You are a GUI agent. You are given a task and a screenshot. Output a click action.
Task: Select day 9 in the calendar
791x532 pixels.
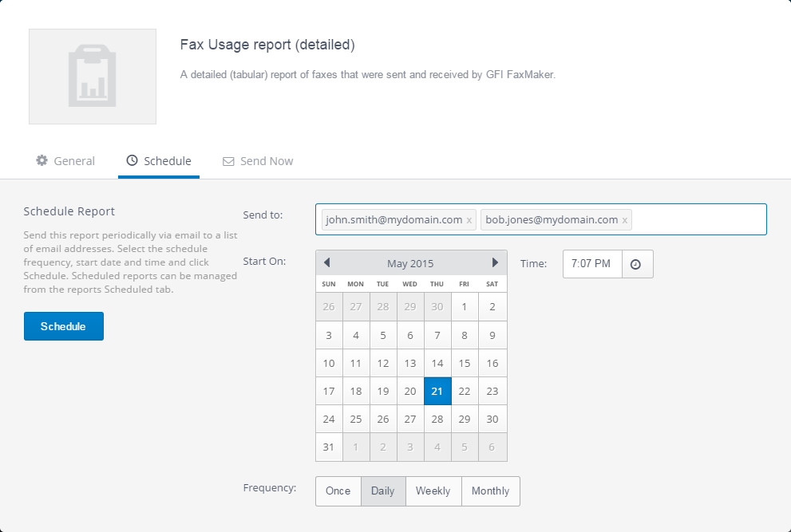492,335
